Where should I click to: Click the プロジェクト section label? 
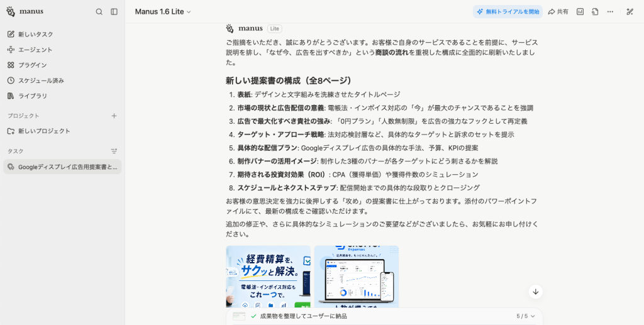(x=23, y=116)
